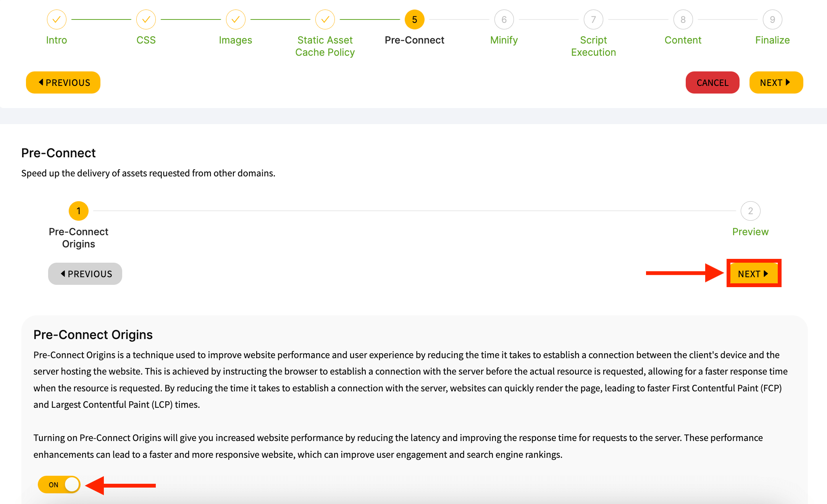827x504 pixels.
Task: Click sub-step 2 Preview circle
Action: [751, 211]
